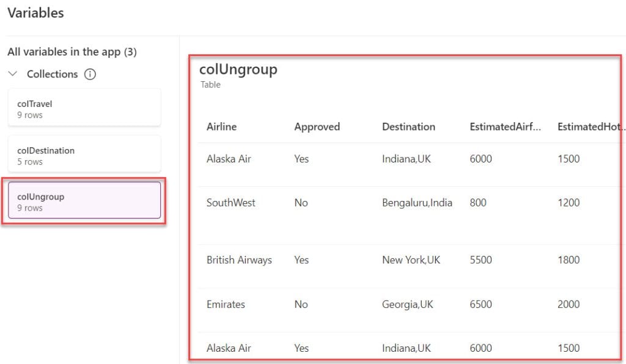Click the No cell in Emirates row
626x364 pixels.
(301, 304)
